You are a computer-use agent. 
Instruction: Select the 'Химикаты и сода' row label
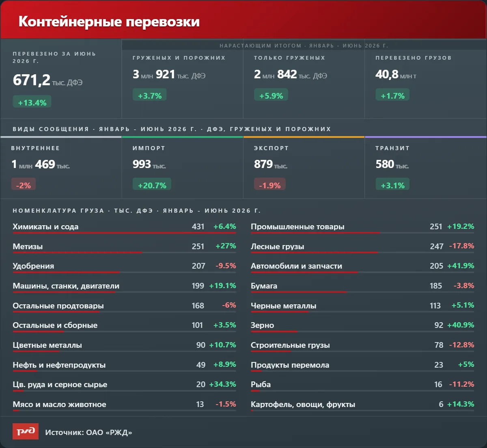click(x=45, y=227)
